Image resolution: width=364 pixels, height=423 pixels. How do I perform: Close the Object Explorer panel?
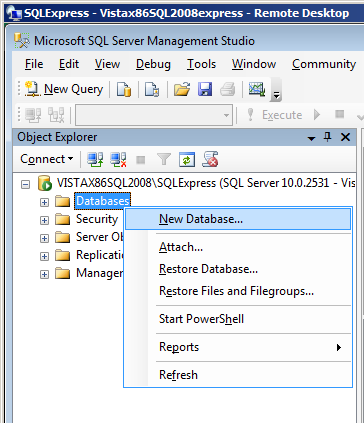(x=346, y=137)
